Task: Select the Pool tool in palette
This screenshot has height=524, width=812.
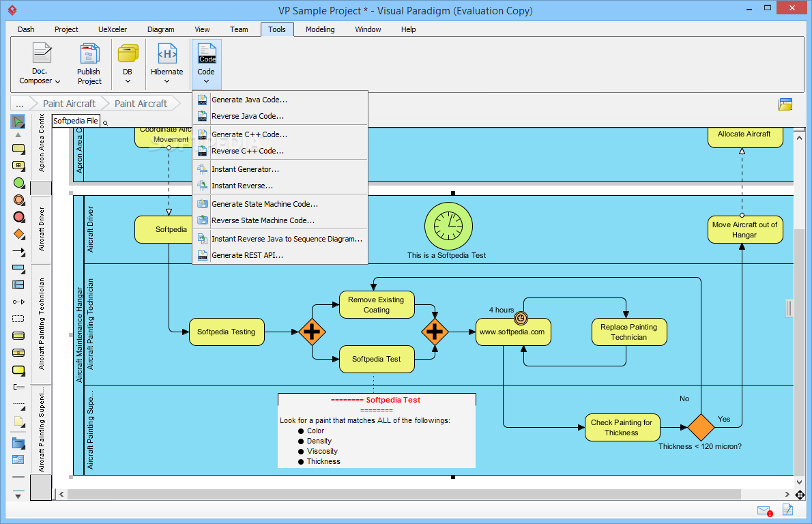Action: (x=18, y=269)
